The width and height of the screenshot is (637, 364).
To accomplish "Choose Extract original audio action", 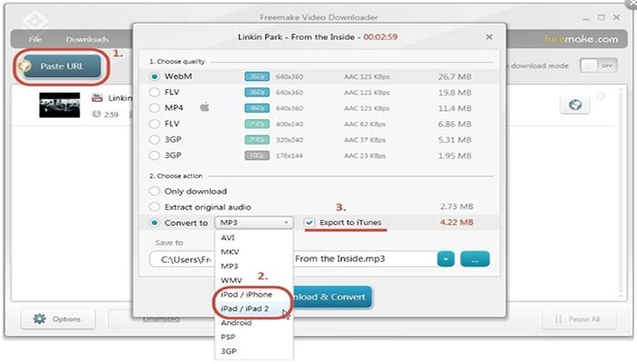I will [x=155, y=207].
